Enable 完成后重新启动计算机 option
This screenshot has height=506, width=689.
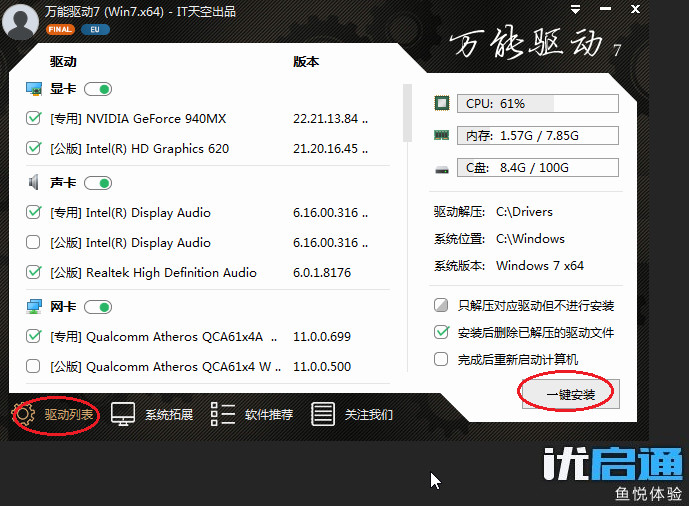(x=441, y=359)
